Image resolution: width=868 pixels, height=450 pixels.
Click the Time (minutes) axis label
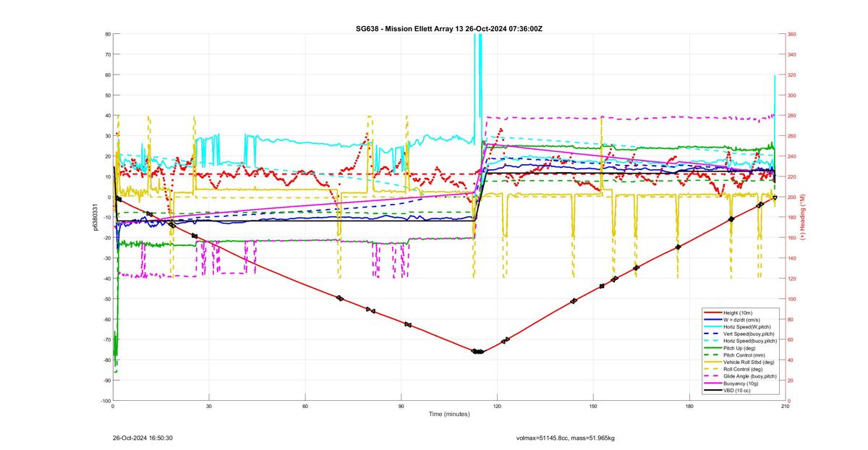coord(448,415)
